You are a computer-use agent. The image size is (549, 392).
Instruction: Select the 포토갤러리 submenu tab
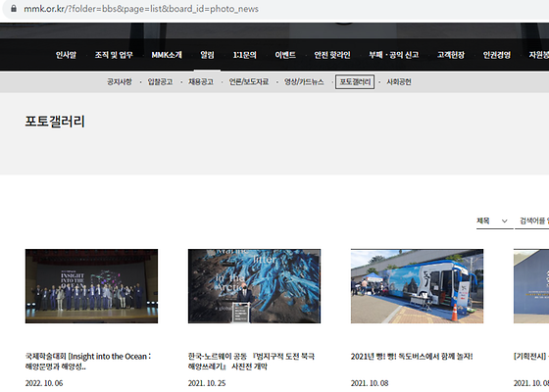tap(355, 82)
